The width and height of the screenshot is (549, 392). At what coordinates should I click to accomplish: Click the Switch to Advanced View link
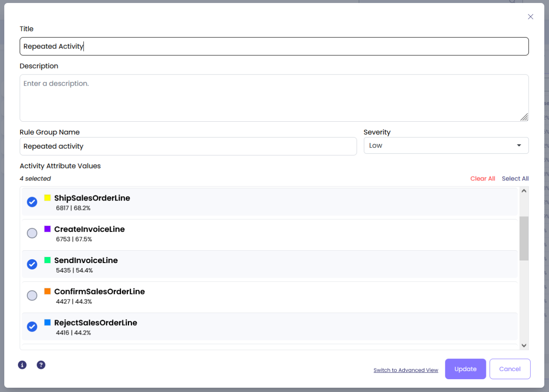point(406,370)
